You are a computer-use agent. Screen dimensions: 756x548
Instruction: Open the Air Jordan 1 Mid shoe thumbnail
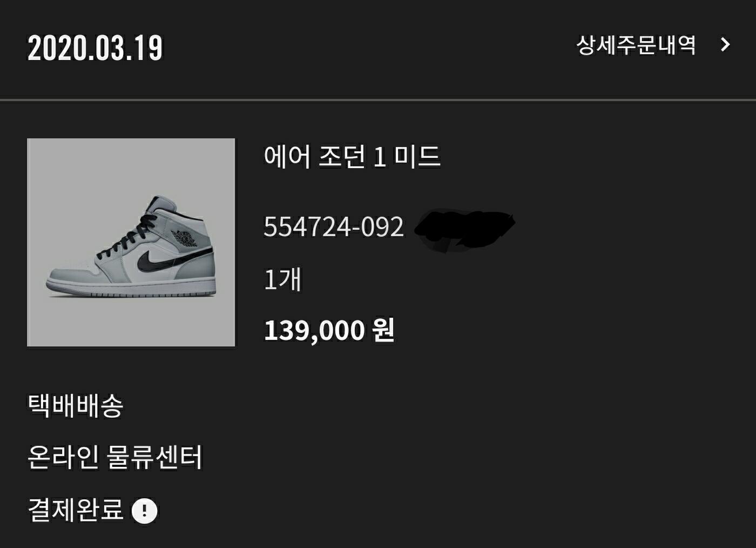pos(131,242)
